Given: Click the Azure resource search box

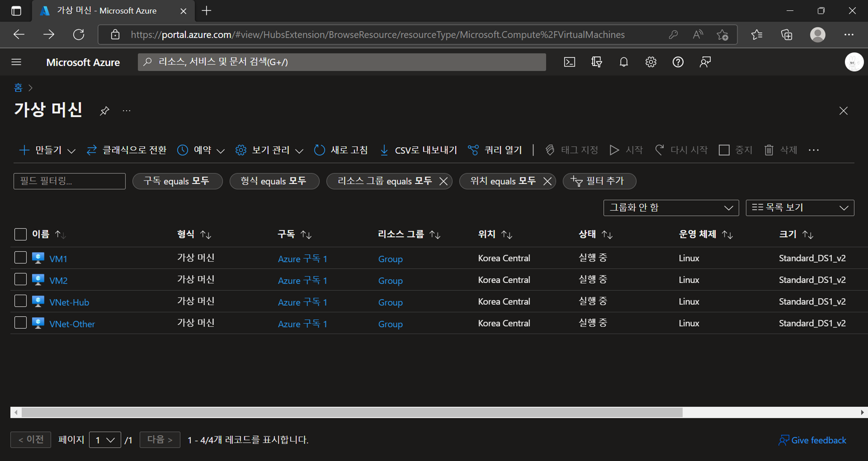Looking at the screenshot, I should point(342,62).
